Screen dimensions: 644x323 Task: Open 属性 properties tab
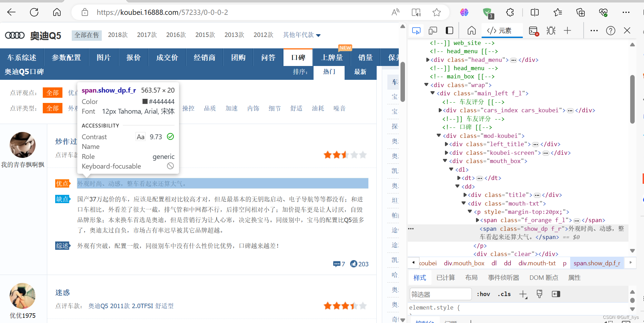pyautogui.click(x=574, y=278)
